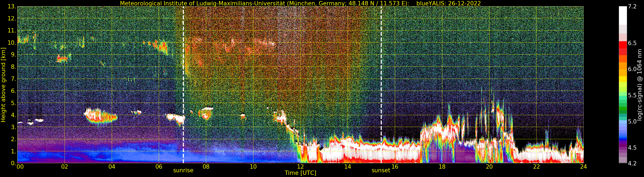644x177 pixels.
Task: Click the '14' time tick label
Action: (x=347, y=167)
